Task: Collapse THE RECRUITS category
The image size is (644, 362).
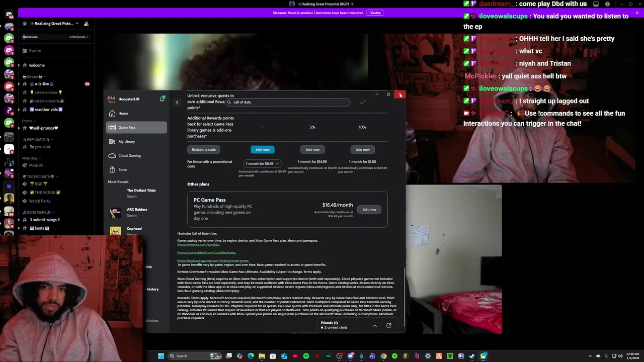Action: coord(39,176)
